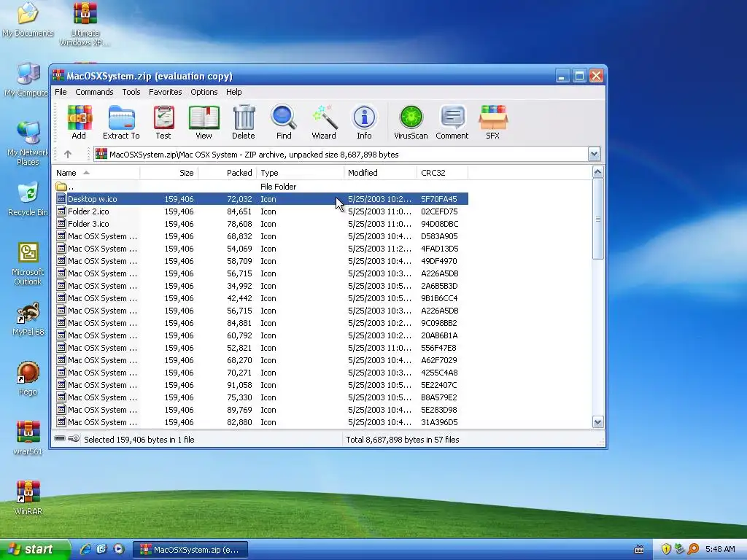Open the Tools menu
This screenshot has width=747, height=560.
(x=131, y=92)
